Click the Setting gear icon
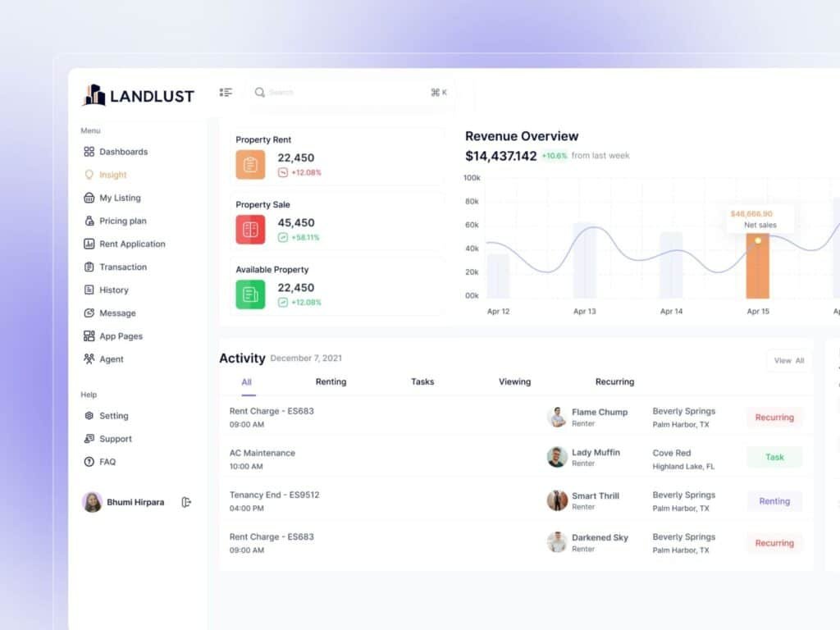 click(89, 416)
